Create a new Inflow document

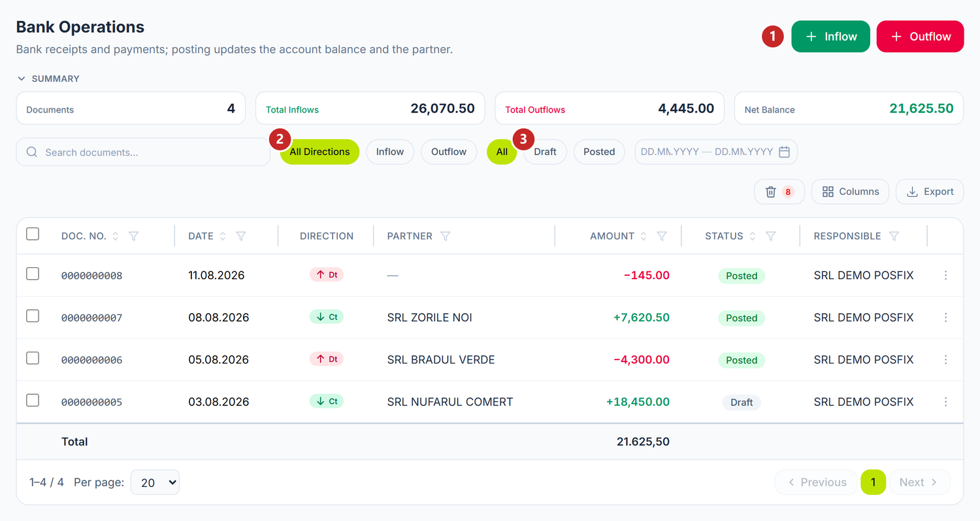(x=830, y=37)
